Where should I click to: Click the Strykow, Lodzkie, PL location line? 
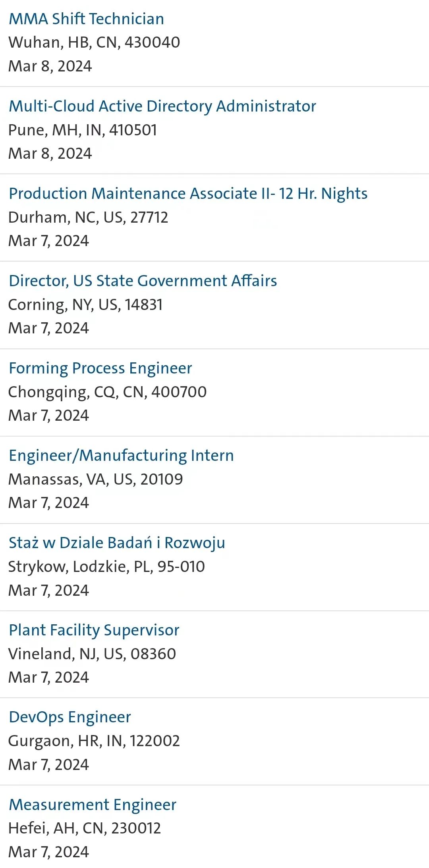(x=106, y=566)
